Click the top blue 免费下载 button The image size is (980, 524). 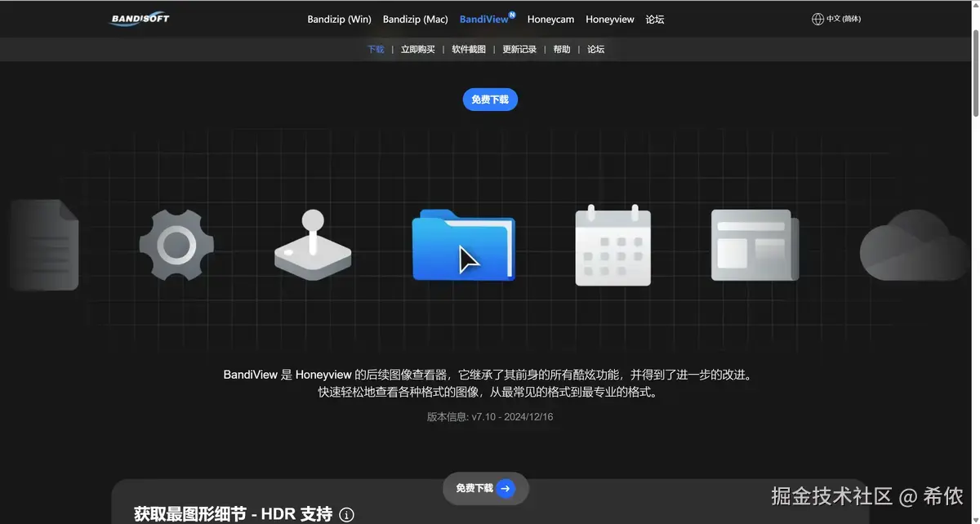click(490, 100)
